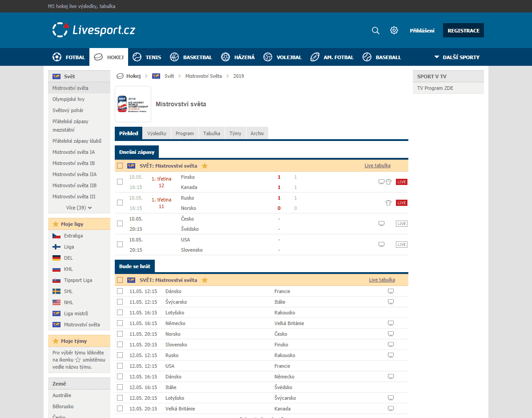
Task: Click the Registrace button
Action: click(x=463, y=31)
